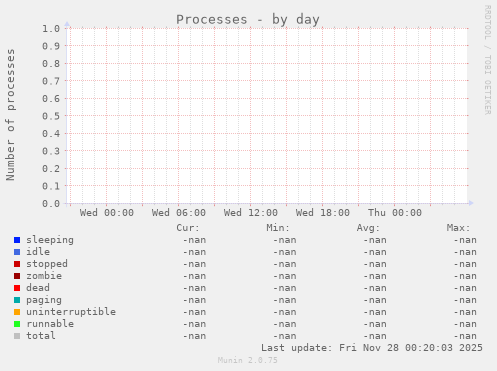The image size is (497, 371).
Task: Click the 'Min:' column header
Action: [x=278, y=228]
